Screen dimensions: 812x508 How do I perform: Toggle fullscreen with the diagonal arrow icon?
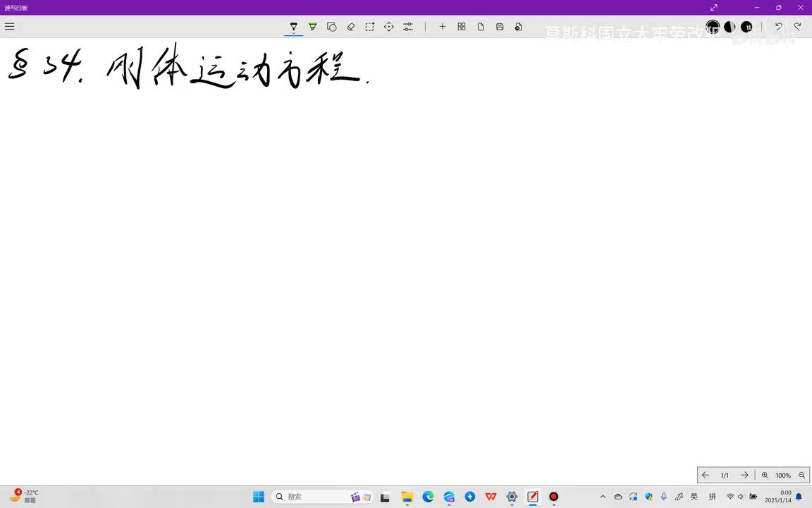713,7
